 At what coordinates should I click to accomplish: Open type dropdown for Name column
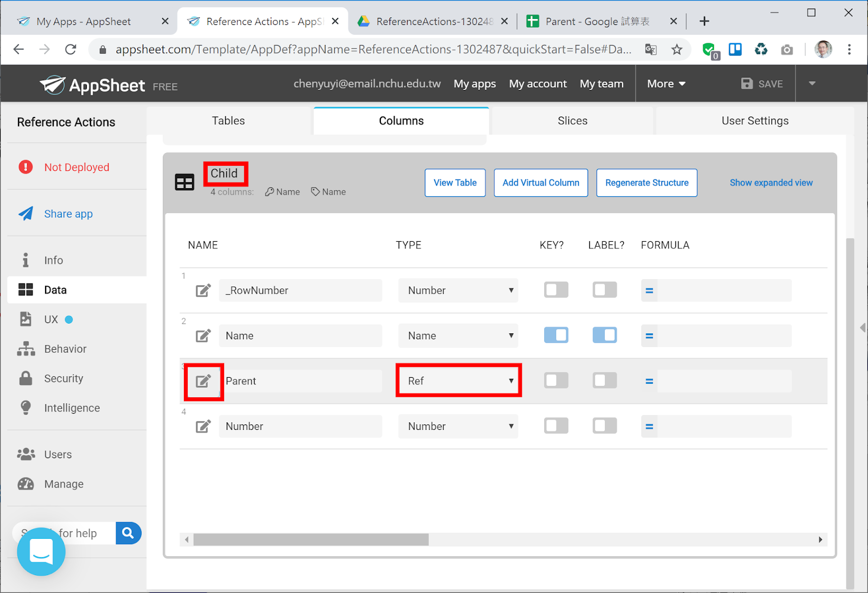coord(458,336)
